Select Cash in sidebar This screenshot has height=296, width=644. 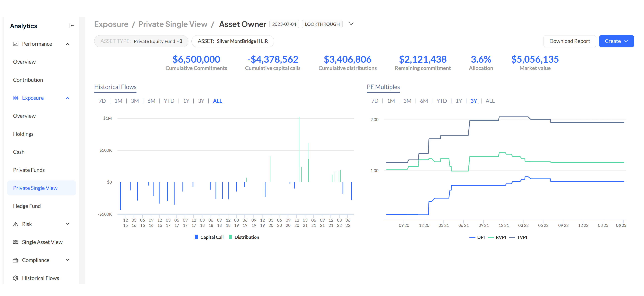click(x=19, y=152)
